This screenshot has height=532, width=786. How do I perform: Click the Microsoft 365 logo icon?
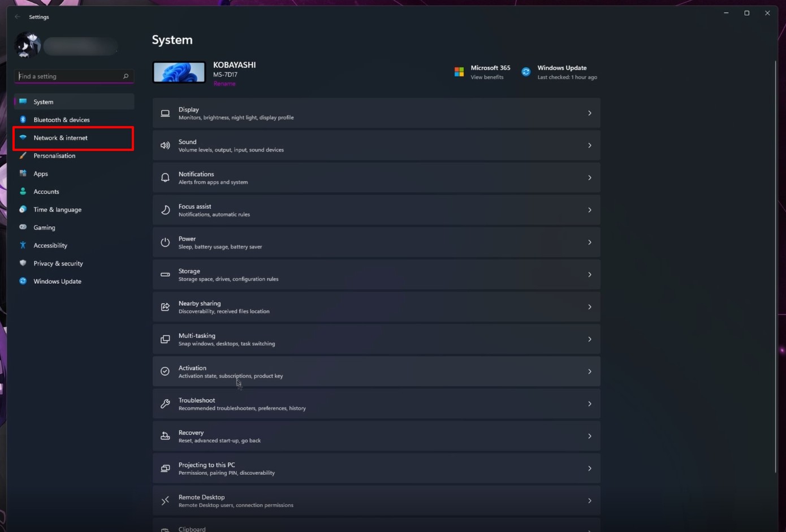[459, 72]
